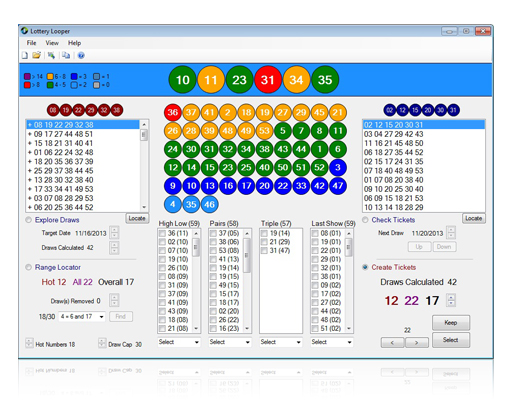
Task: Click green ball 24 in number grid
Action: pyautogui.click(x=173, y=149)
